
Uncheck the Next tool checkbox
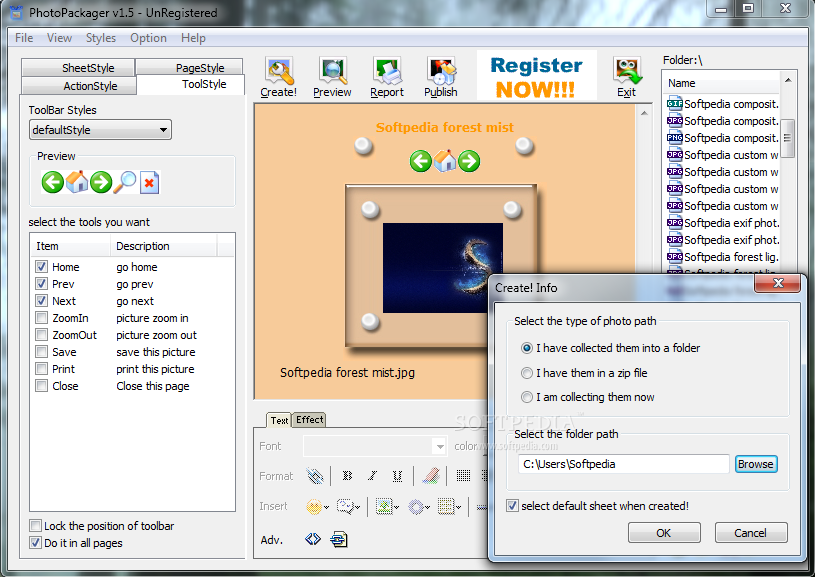point(41,301)
